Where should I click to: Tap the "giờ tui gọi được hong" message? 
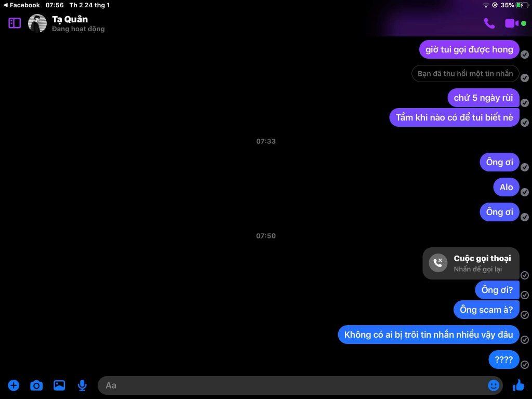(x=469, y=49)
